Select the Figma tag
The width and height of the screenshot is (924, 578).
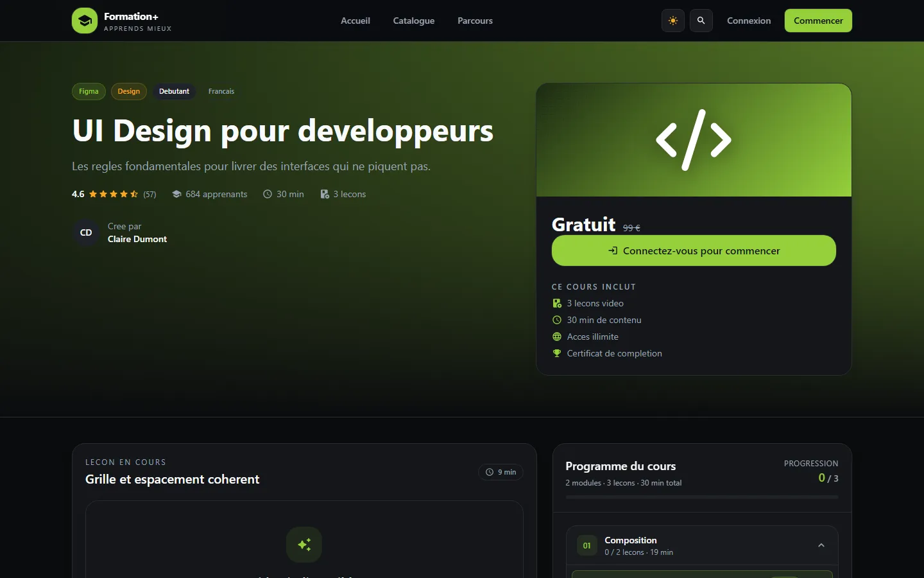point(89,91)
